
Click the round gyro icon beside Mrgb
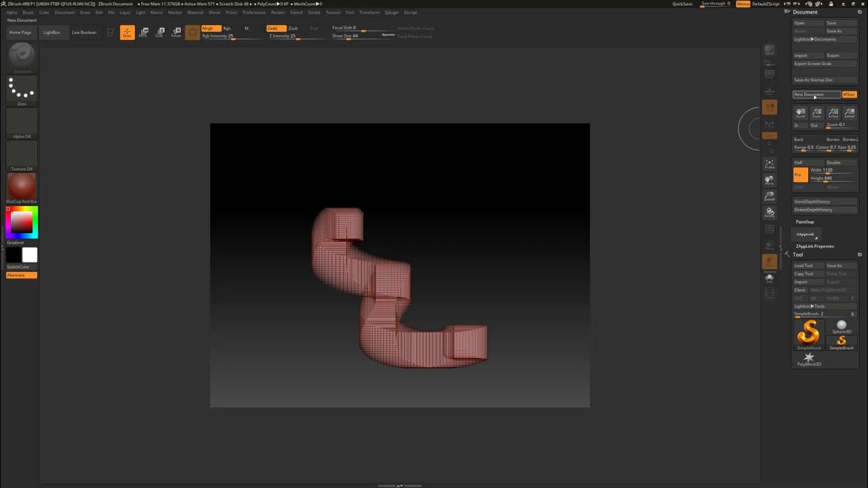(x=193, y=33)
